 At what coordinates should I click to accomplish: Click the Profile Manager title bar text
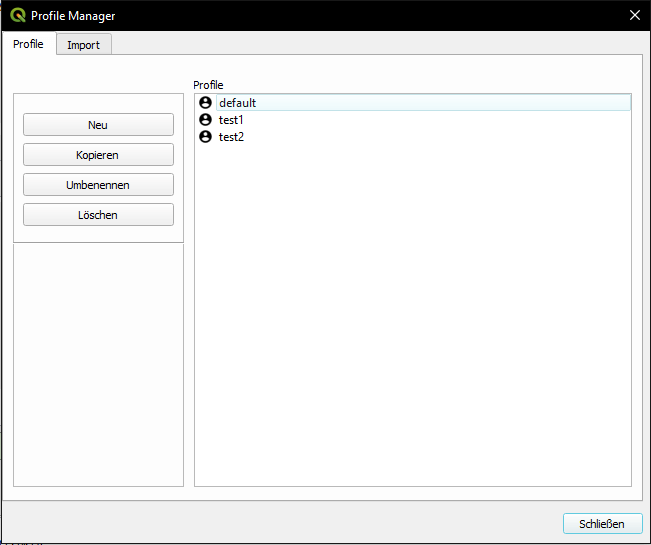pyautogui.click(x=73, y=15)
